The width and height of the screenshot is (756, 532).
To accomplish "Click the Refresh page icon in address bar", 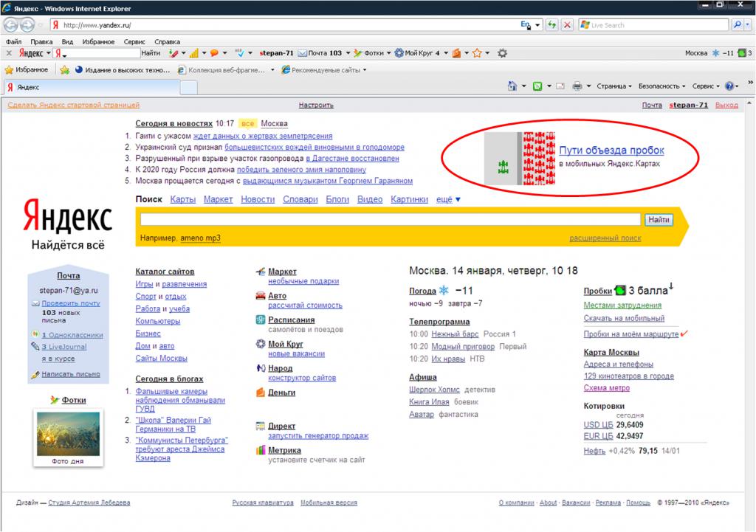I will tap(551, 25).
